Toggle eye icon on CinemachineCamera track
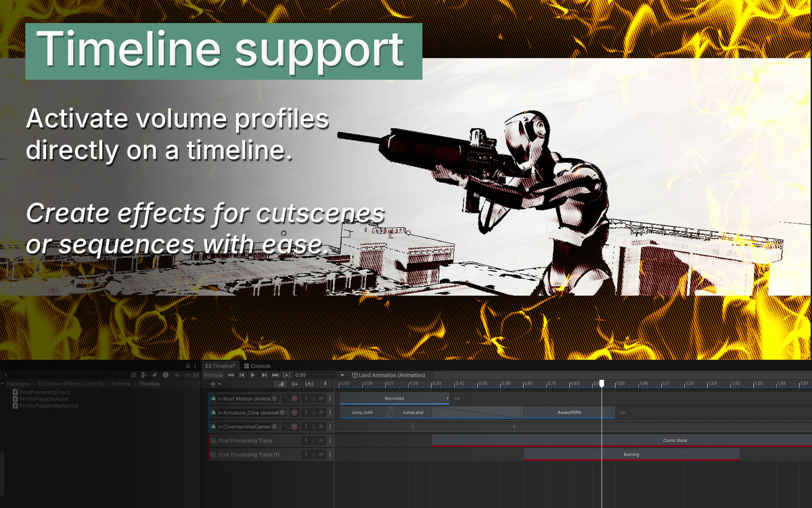This screenshot has height=508, width=812. click(x=321, y=427)
